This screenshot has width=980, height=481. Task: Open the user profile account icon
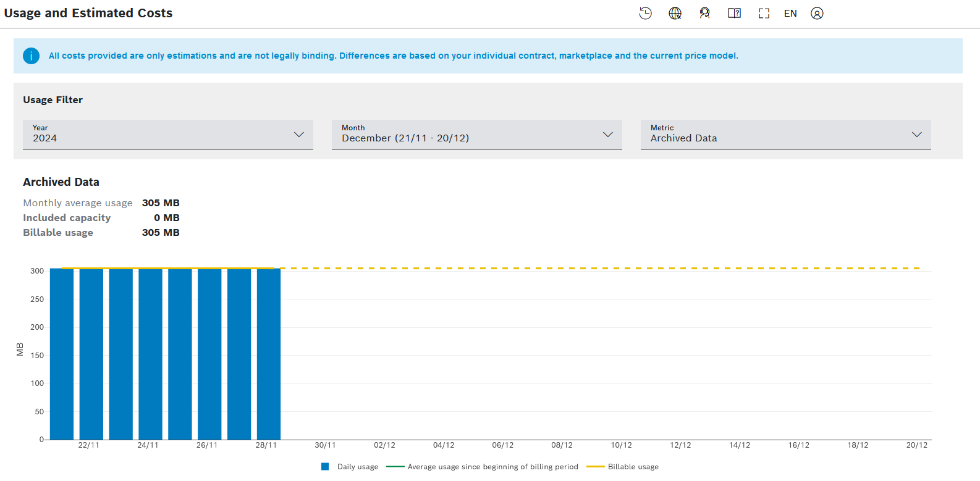pos(817,13)
